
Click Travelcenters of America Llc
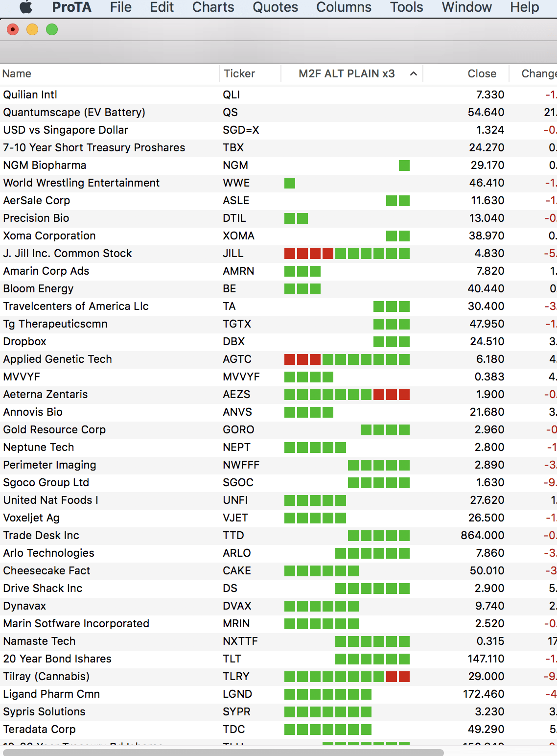tap(76, 307)
